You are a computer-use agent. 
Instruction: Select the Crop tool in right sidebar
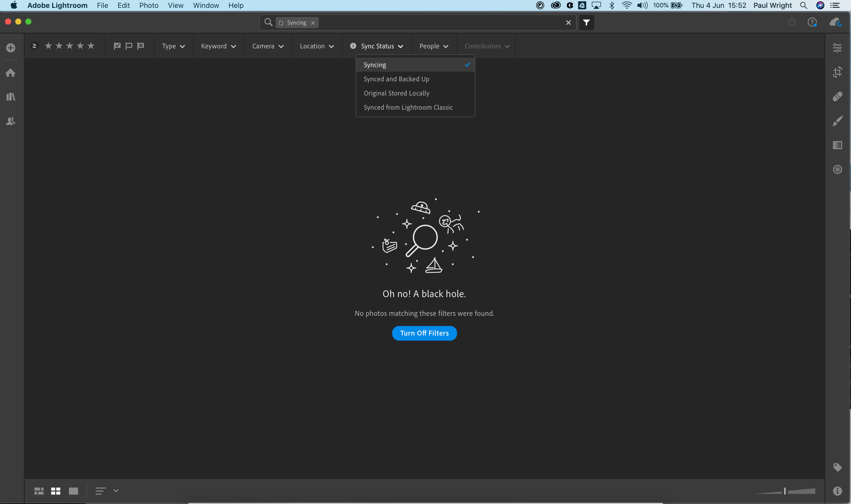click(837, 72)
